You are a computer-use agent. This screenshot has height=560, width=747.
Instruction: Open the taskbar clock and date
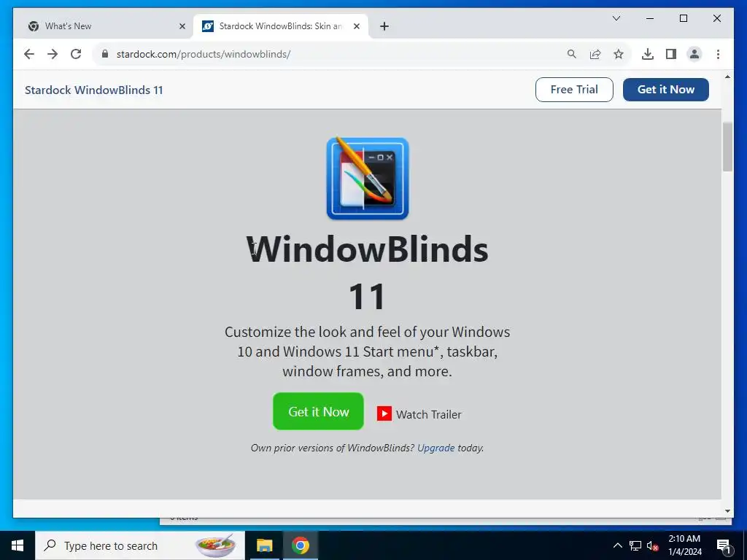pyautogui.click(x=684, y=545)
